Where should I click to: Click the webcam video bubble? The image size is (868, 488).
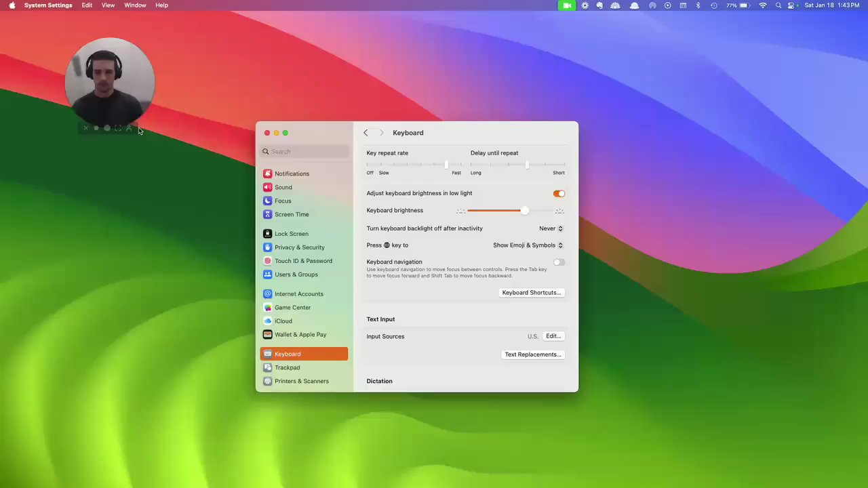pyautogui.click(x=110, y=82)
